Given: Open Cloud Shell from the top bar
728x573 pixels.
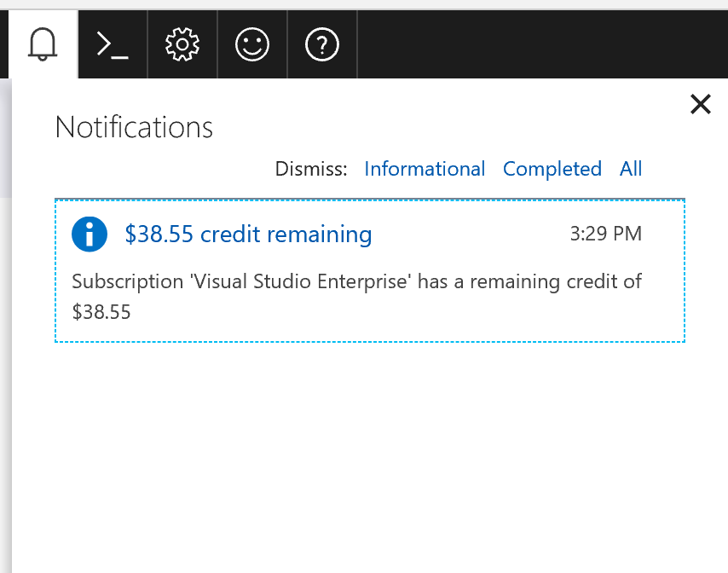Looking at the screenshot, I should pyautogui.click(x=113, y=43).
